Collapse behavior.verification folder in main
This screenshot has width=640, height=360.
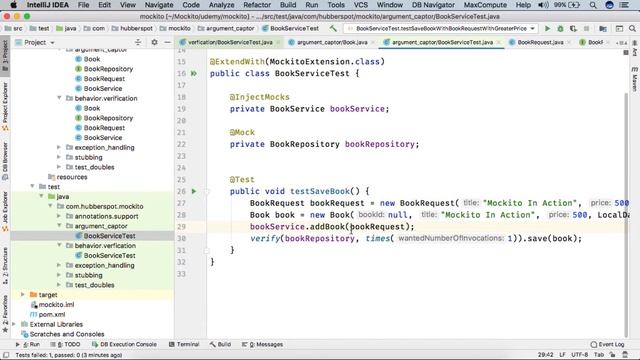[59, 98]
